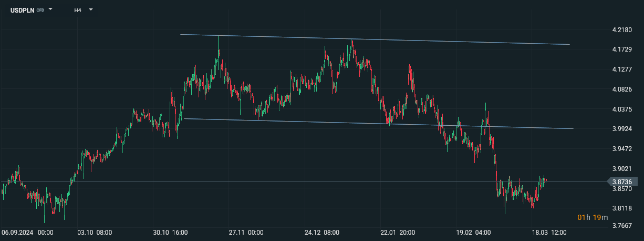
Task: Click the 4.0826 price axis label
Action: 622,89
